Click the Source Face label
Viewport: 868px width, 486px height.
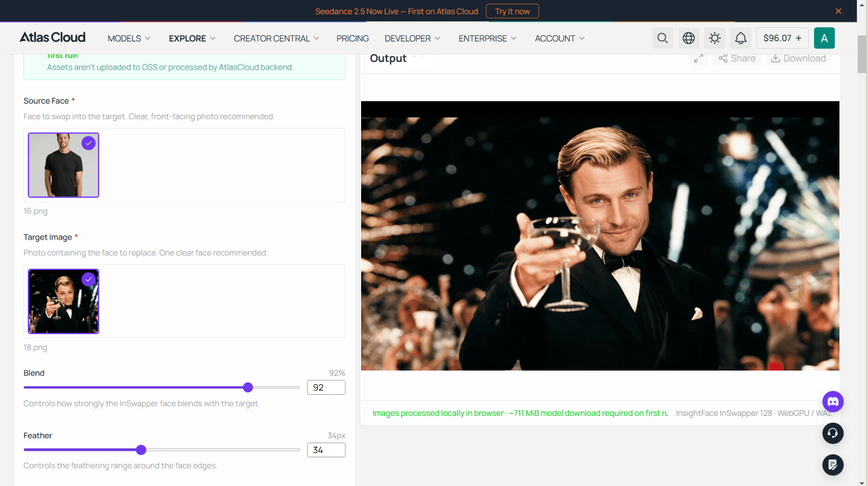46,101
